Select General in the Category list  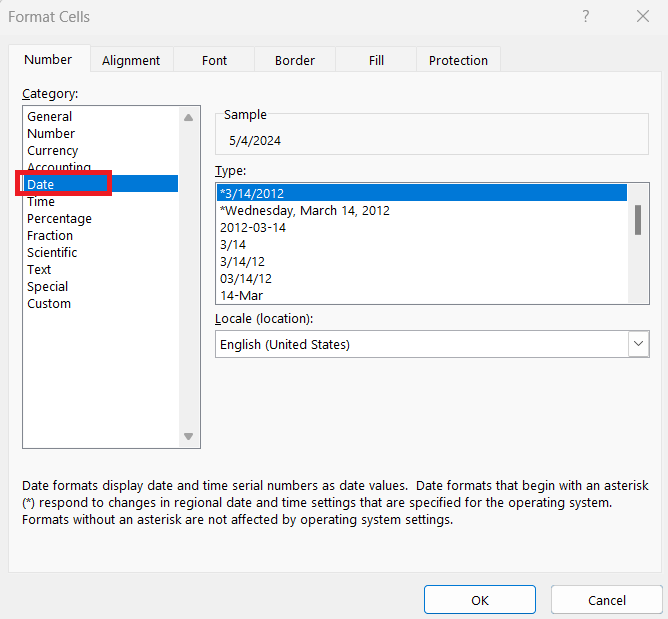click(101, 116)
